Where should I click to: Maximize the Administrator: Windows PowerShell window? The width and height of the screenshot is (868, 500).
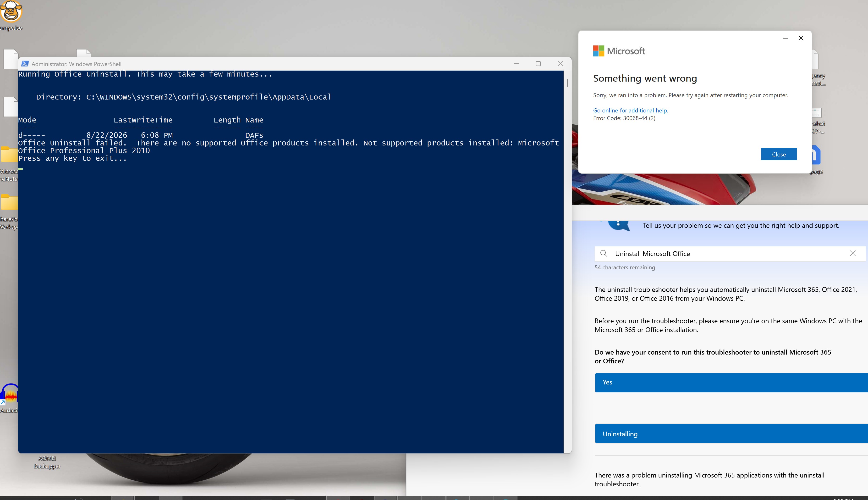click(x=538, y=64)
